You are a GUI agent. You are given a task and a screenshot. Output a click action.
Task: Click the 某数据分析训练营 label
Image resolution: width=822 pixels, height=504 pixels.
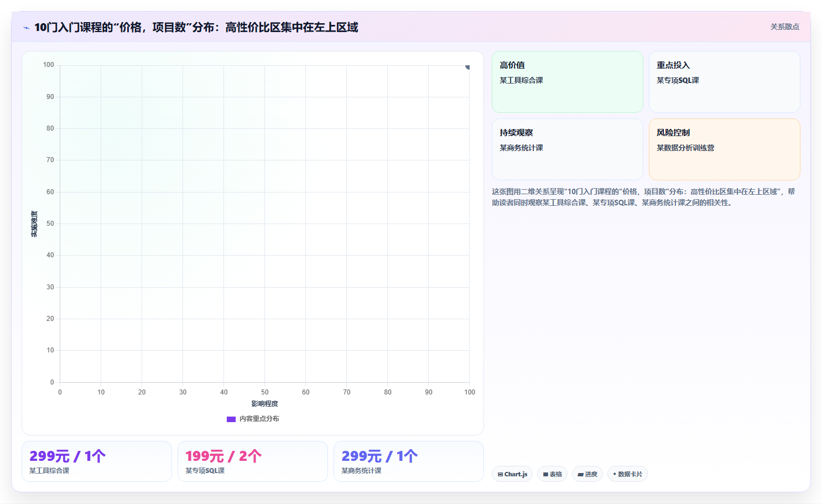685,148
